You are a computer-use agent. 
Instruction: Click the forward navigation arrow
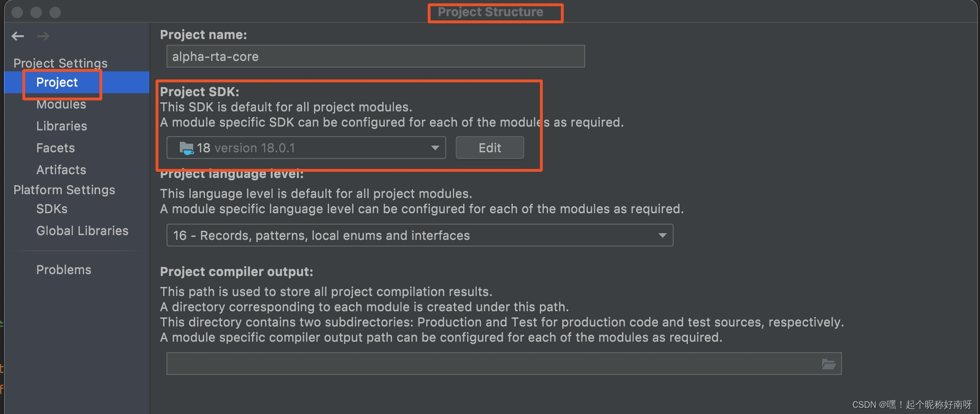coord(43,36)
